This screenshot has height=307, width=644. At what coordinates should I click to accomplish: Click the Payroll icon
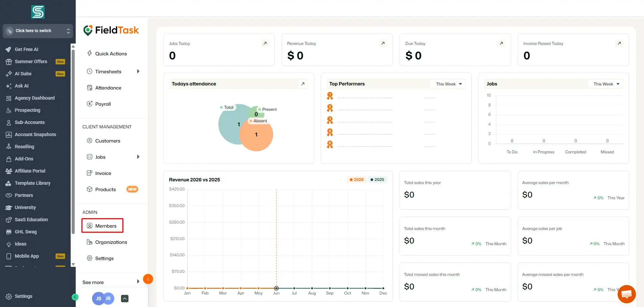tap(90, 104)
